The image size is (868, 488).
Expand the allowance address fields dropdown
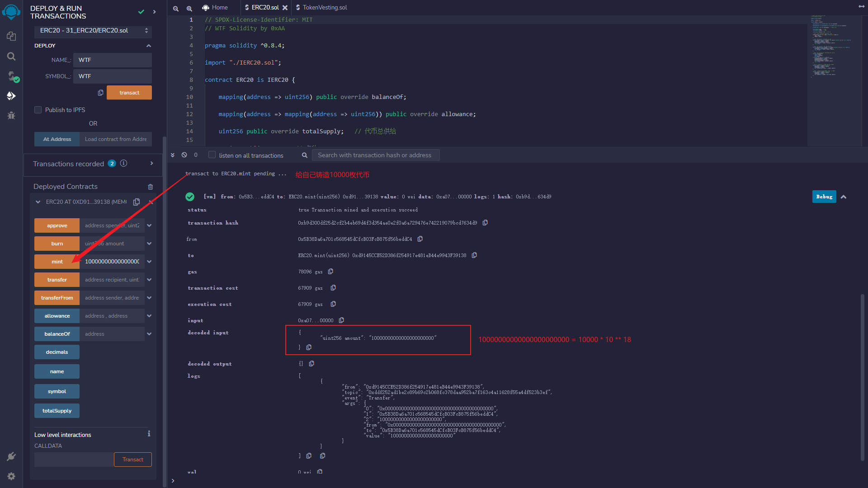coord(150,315)
